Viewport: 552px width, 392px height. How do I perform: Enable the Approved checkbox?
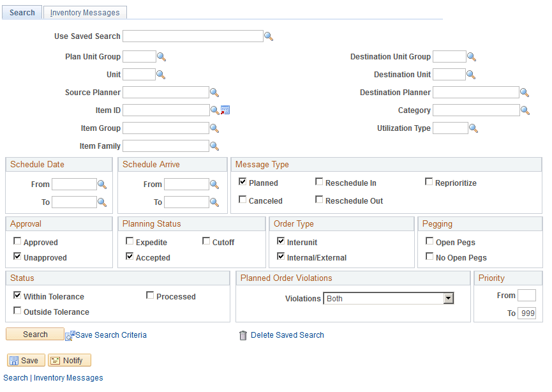tap(17, 240)
